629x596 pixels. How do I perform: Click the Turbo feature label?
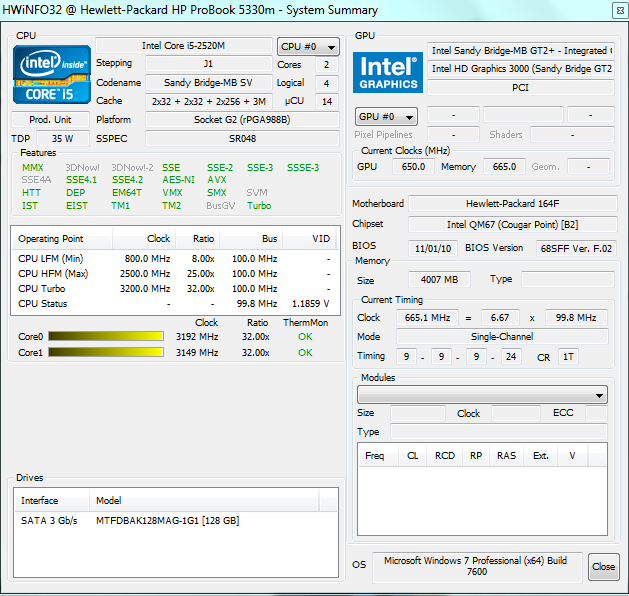[x=259, y=205]
